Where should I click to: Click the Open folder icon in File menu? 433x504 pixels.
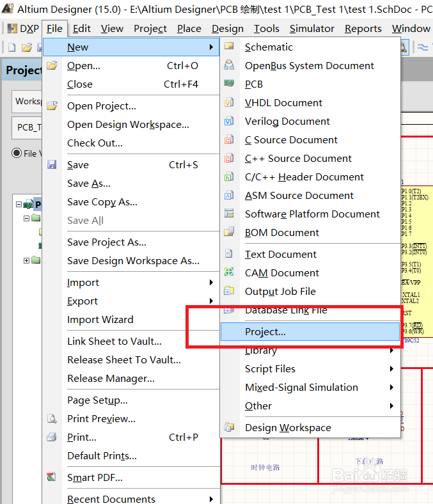52,66
